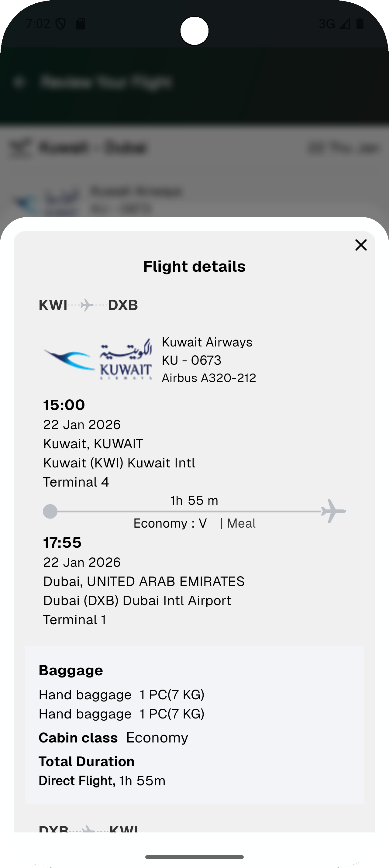Tap the Meal label
This screenshot has width=389, height=868.
click(x=241, y=523)
